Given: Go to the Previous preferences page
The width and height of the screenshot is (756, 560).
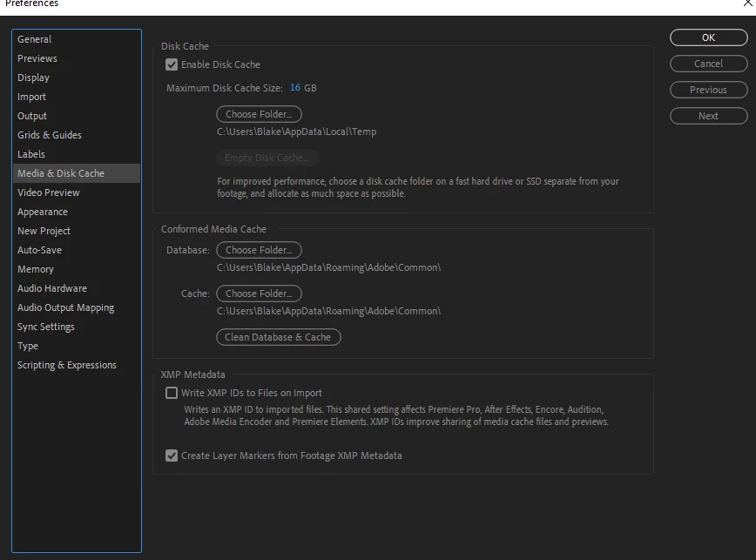Looking at the screenshot, I should coord(708,90).
